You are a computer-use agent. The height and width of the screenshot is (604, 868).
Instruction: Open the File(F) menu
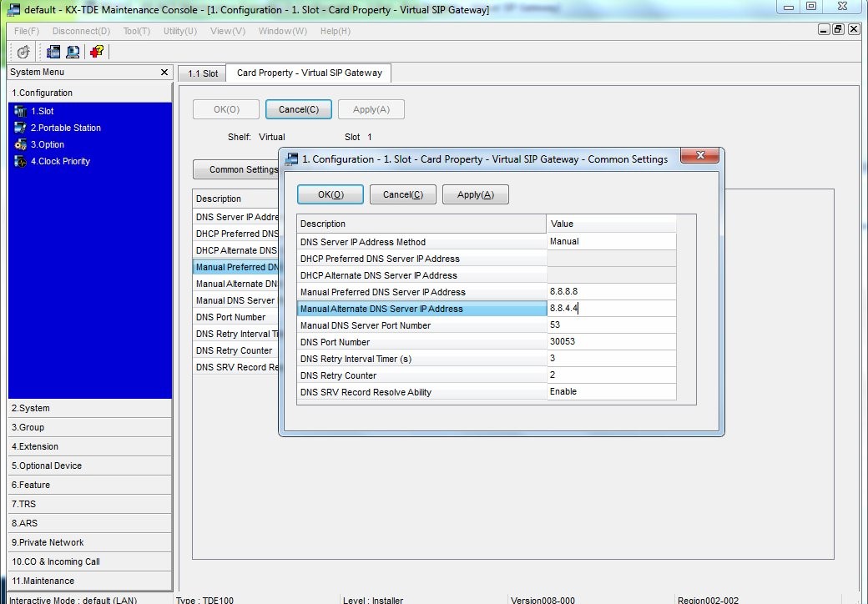(x=27, y=31)
